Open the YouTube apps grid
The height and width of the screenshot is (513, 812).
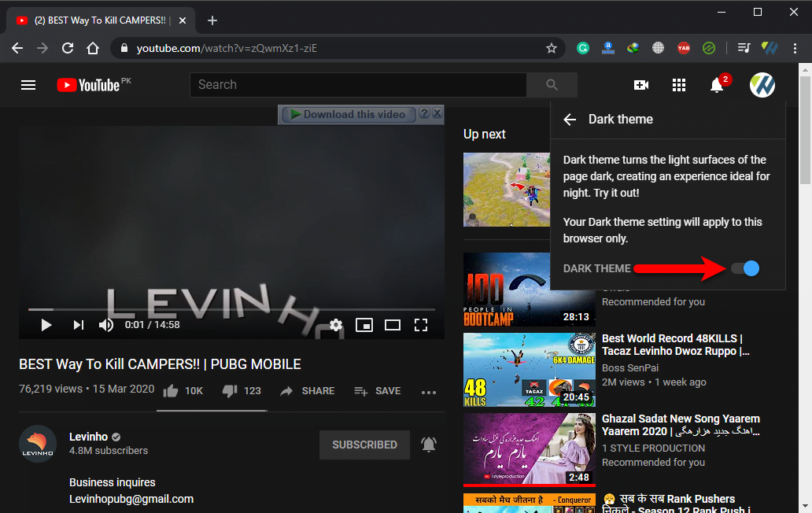click(679, 85)
